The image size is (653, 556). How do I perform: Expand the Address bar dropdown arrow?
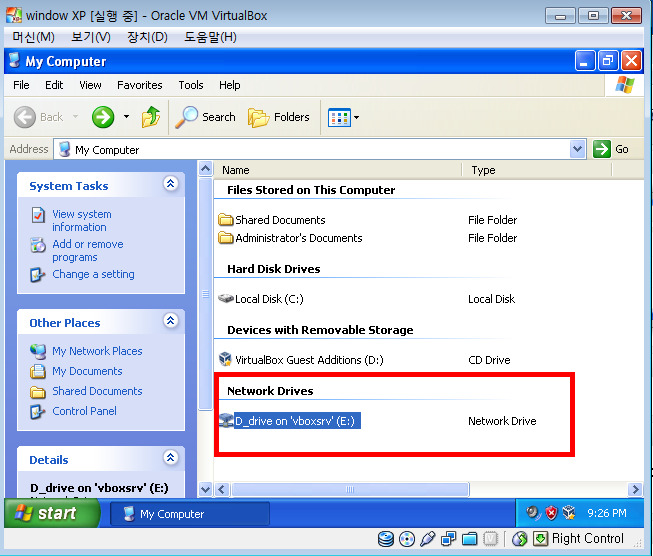point(577,149)
